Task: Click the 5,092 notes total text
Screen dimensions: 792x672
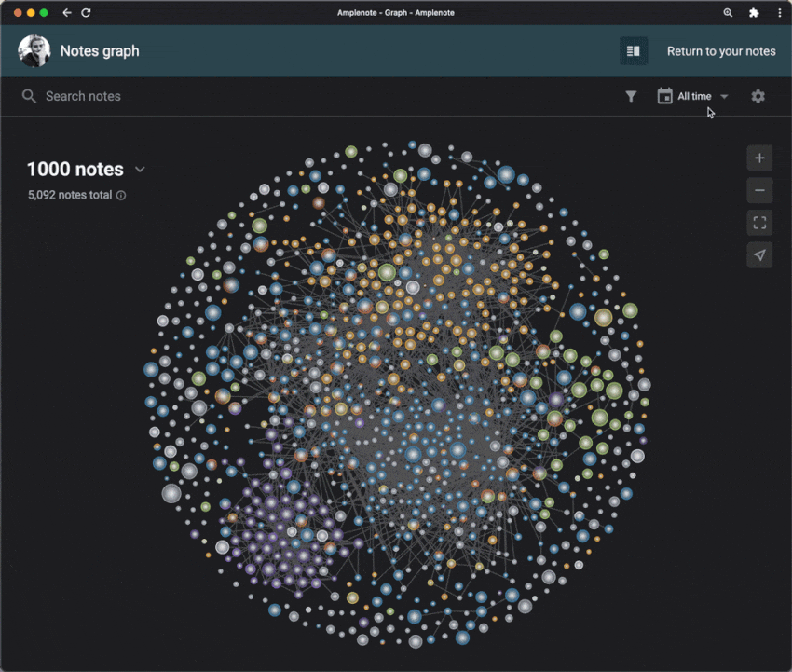Action: point(70,195)
